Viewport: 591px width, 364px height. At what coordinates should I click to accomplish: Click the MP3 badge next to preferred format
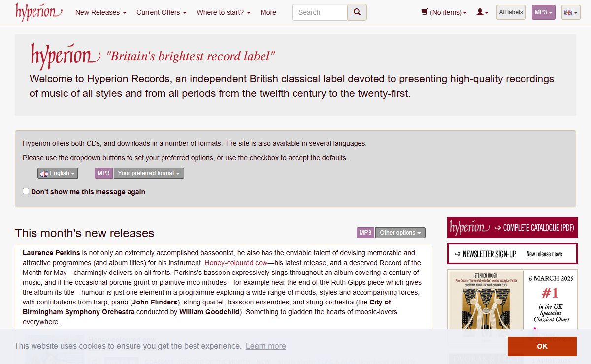tap(103, 173)
